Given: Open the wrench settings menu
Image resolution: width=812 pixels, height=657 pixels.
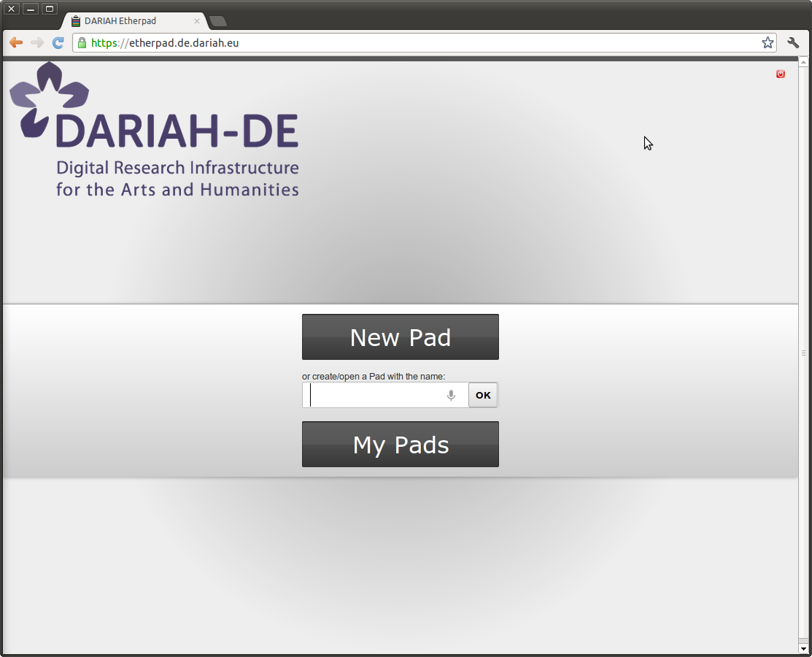Looking at the screenshot, I should click(x=793, y=43).
